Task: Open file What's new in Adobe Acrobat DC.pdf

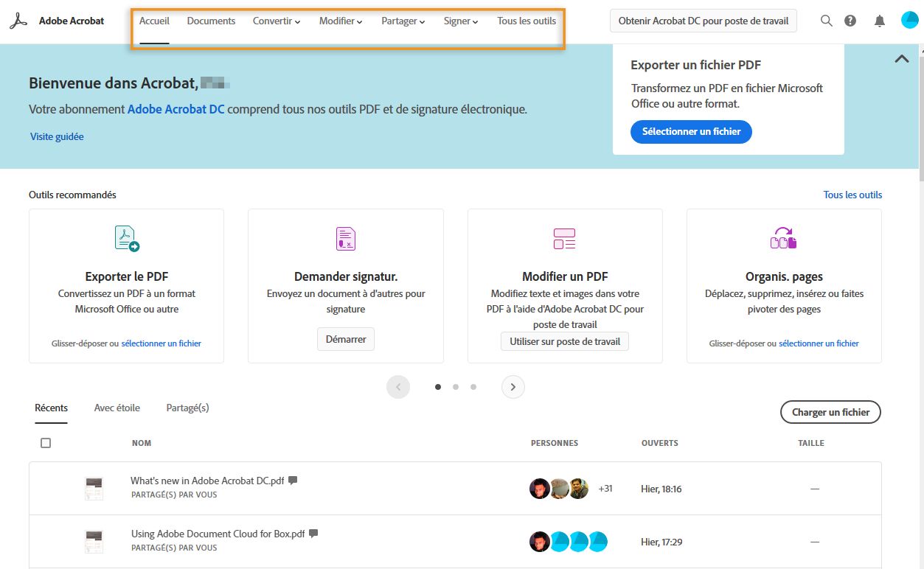Action: 207,481
